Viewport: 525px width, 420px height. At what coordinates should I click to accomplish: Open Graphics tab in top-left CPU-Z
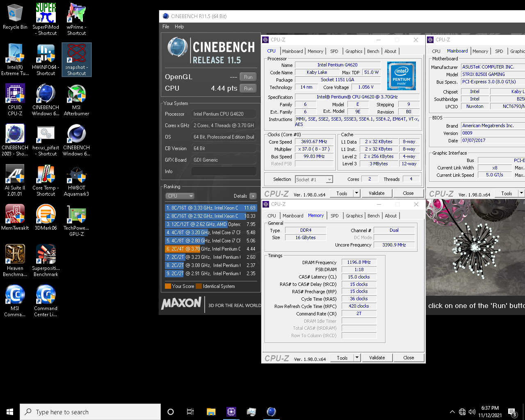tap(354, 51)
